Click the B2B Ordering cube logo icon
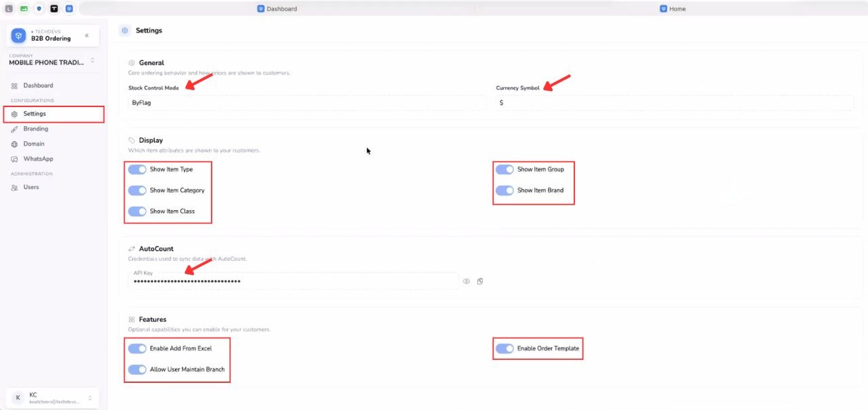868x410 pixels. pos(18,35)
